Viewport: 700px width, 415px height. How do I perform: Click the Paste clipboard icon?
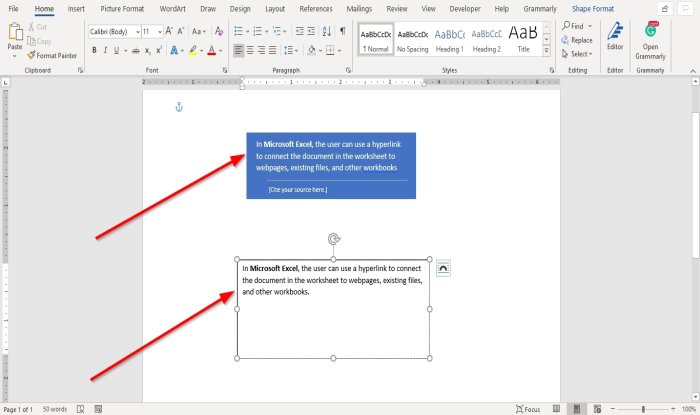click(15, 32)
